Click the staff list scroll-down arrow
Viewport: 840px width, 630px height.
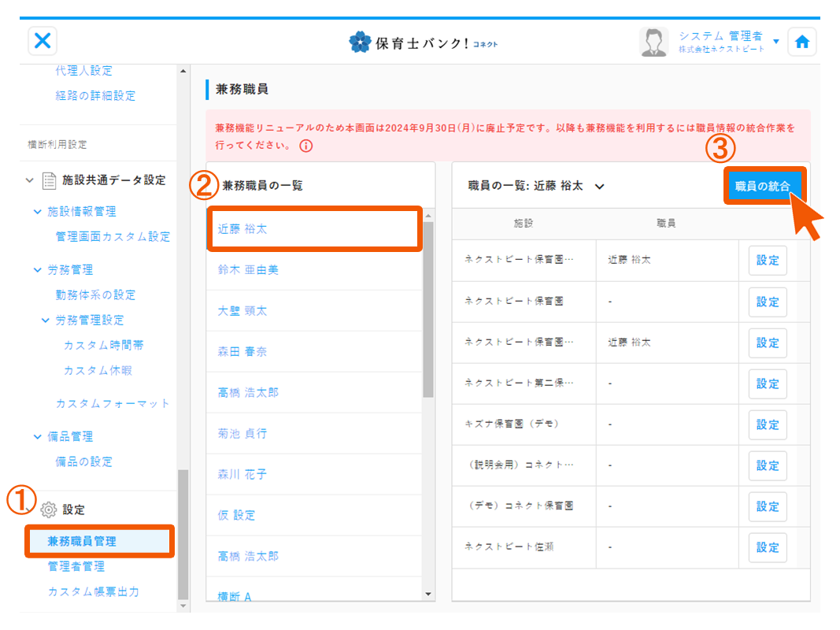coord(428,594)
